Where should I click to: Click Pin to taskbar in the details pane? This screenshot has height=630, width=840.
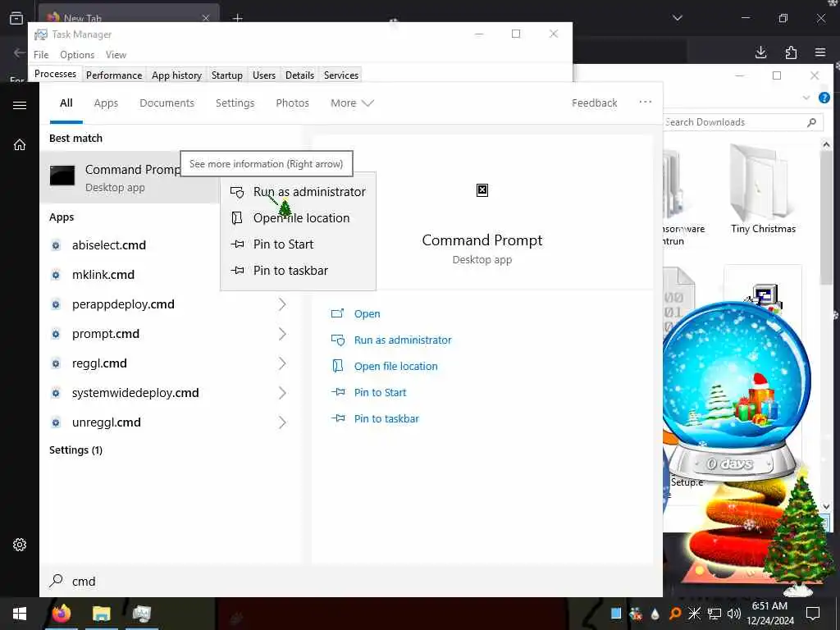coord(386,419)
